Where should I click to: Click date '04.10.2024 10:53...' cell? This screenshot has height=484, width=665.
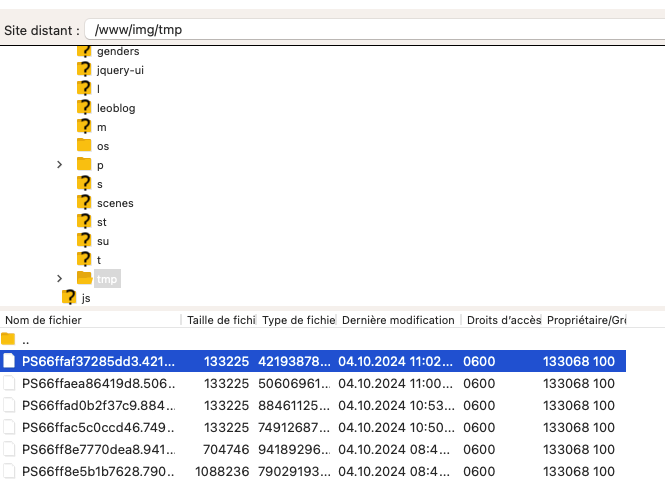396,406
